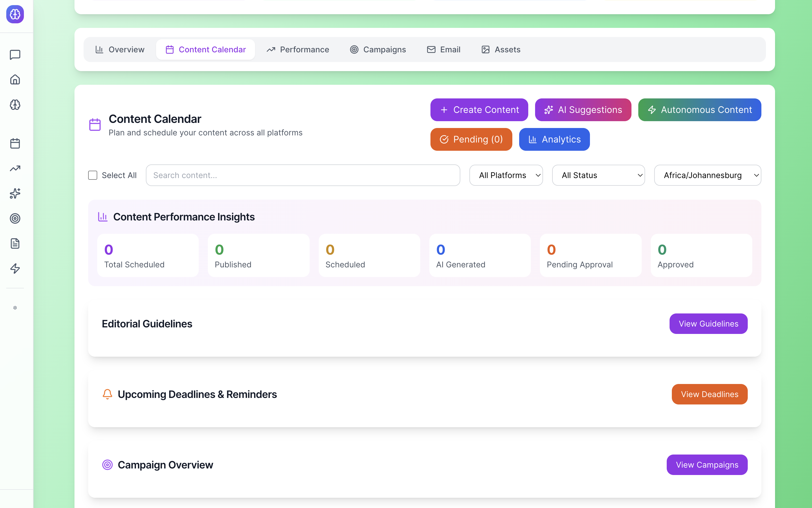This screenshot has height=508, width=812.
Task: Click the calendar icon in the sidebar
Action: point(15,143)
